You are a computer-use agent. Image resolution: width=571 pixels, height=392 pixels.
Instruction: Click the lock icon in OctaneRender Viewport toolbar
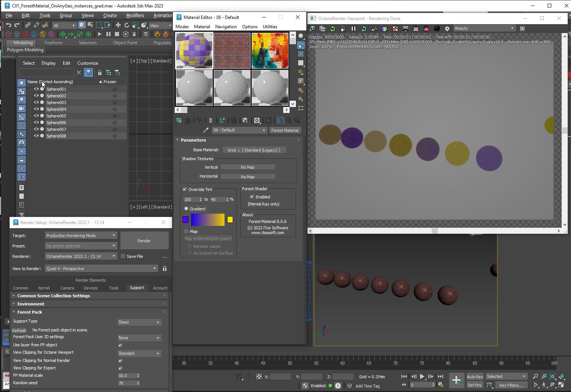pyautogui.click(x=343, y=29)
